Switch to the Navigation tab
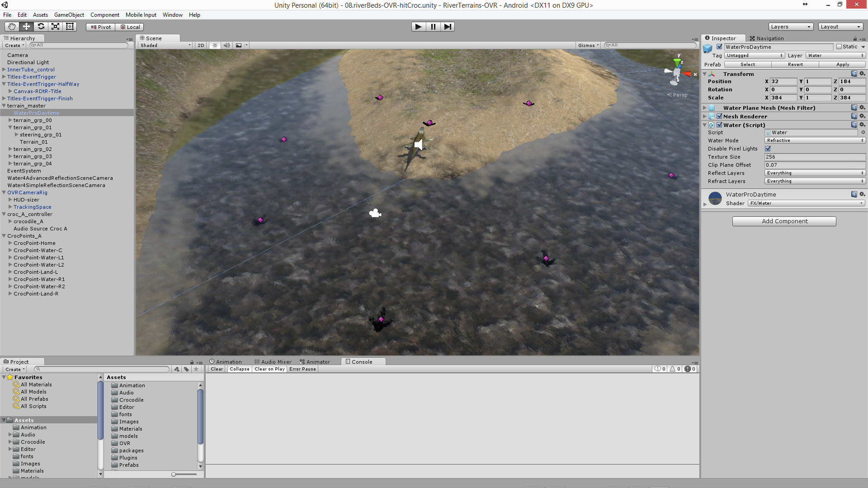868x488 pixels. point(767,38)
